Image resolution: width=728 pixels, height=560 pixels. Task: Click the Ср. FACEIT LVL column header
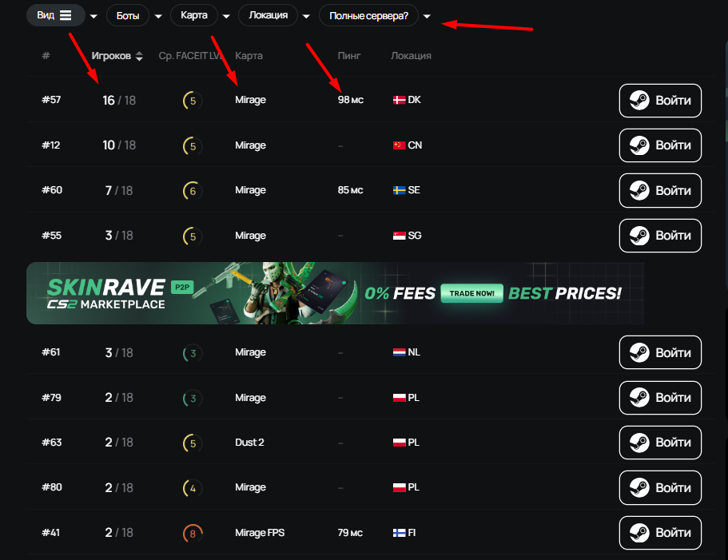pyautogui.click(x=189, y=56)
